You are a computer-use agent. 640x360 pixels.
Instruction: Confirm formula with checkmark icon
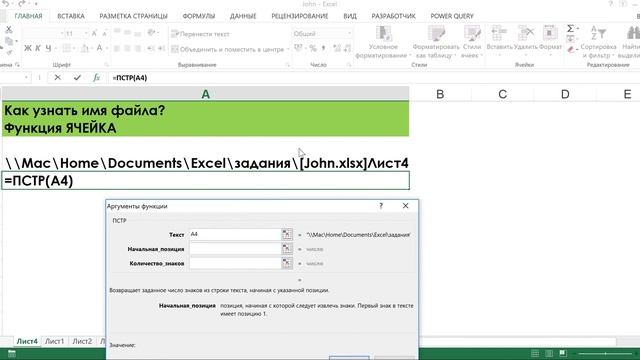pyautogui.click(x=77, y=78)
